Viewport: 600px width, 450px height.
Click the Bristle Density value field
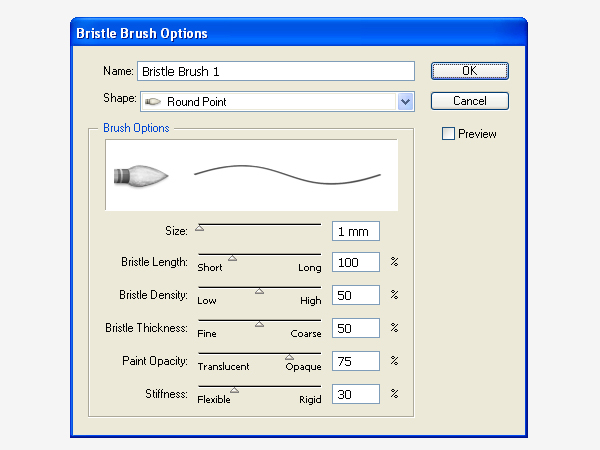[356, 295]
